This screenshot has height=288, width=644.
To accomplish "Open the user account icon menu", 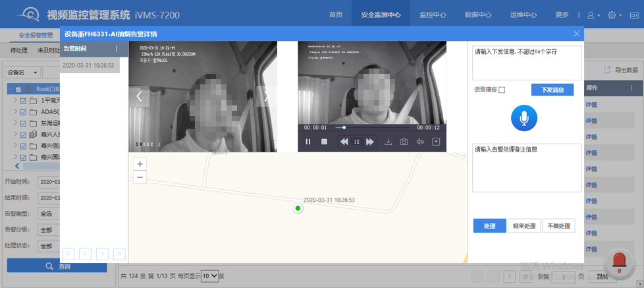I will [593, 15].
